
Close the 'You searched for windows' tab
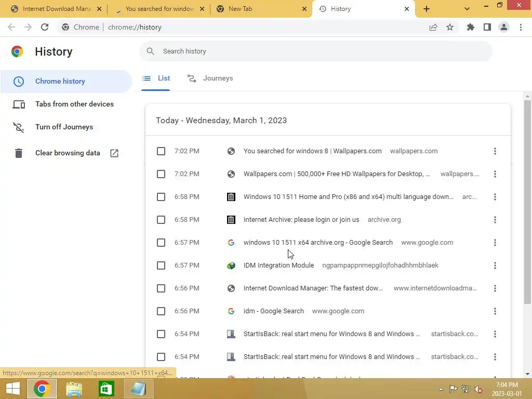point(202,9)
